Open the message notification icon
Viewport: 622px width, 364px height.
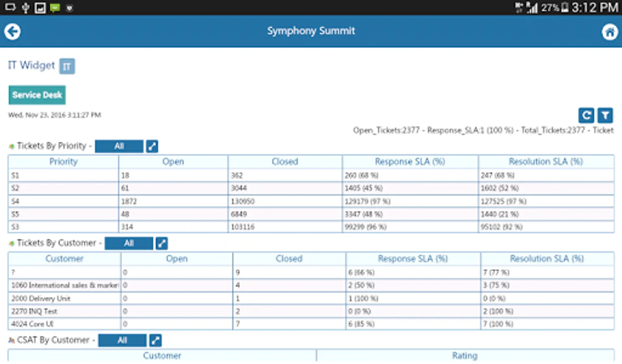55,8
